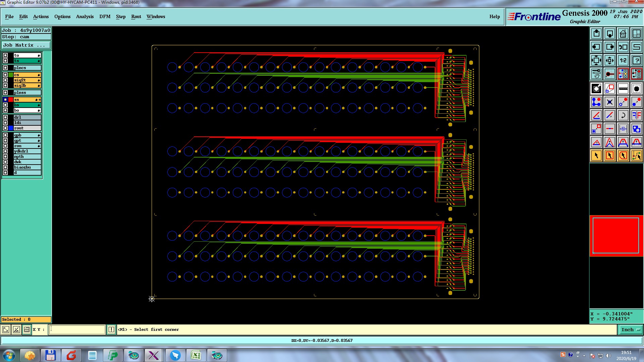Select the net selection pointer tool
This screenshot has width=644, height=362.
(636, 156)
